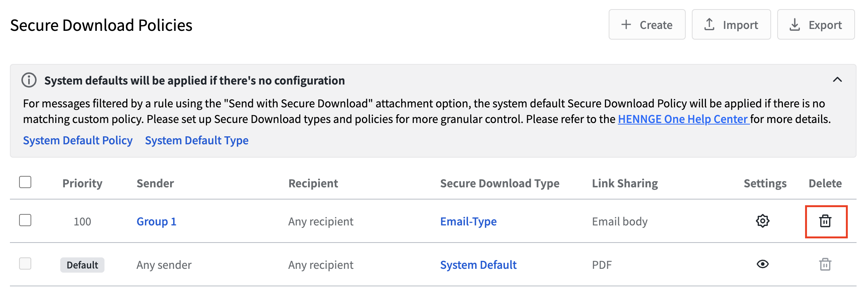868x297 pixels.
Task: Click the Create button
Action: click(647, 25)
